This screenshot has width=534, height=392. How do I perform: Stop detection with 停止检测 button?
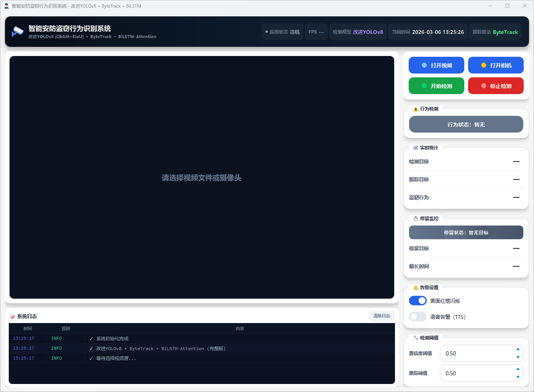pos(496,86)
